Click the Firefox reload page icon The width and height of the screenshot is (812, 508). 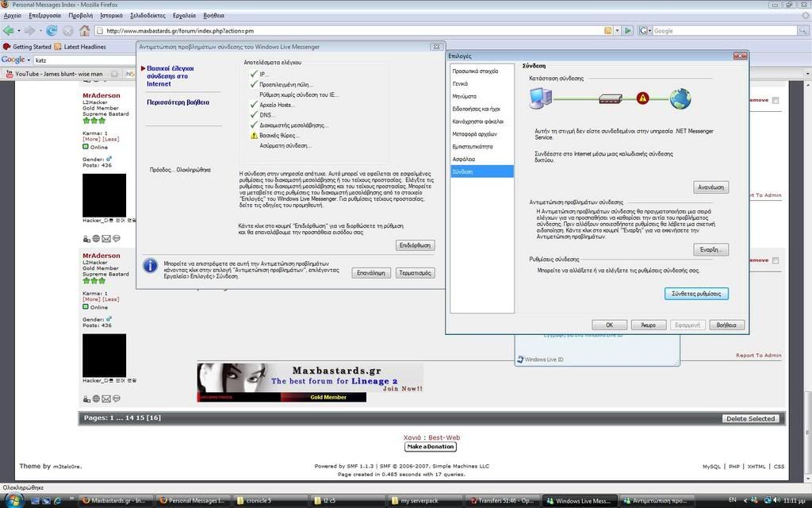pyautogui.click(x=52, y=31)
